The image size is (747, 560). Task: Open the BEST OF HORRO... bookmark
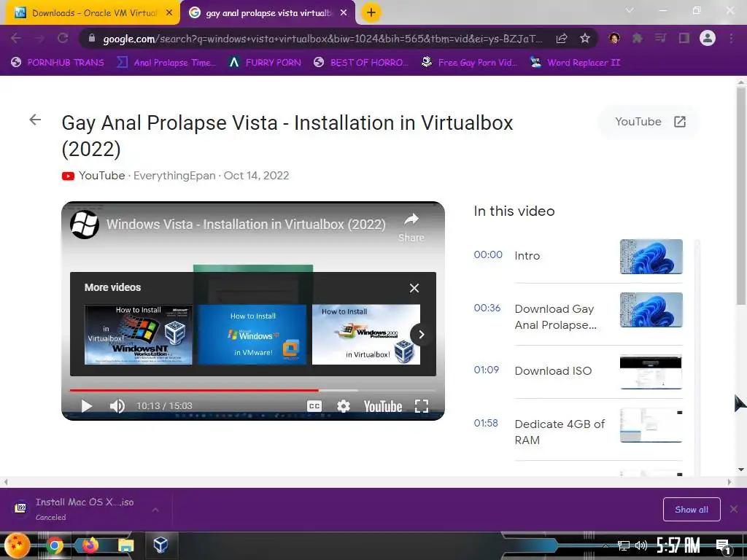point(361,63)
